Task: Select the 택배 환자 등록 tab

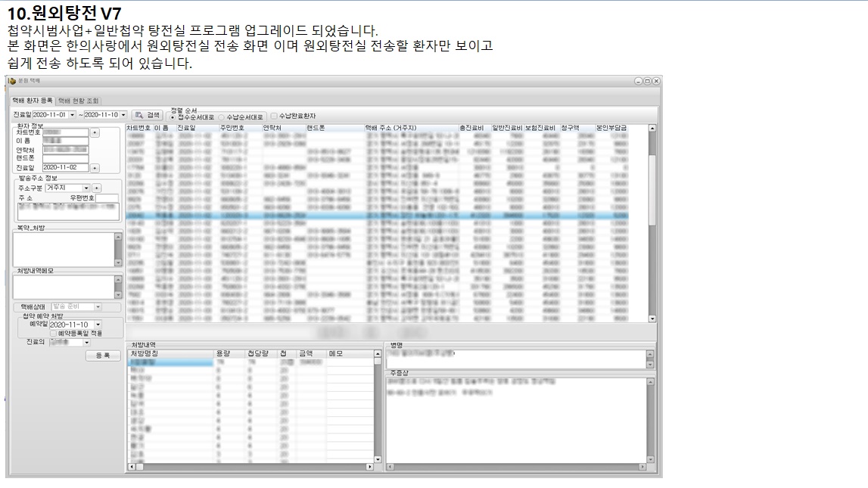Action: 33,101
